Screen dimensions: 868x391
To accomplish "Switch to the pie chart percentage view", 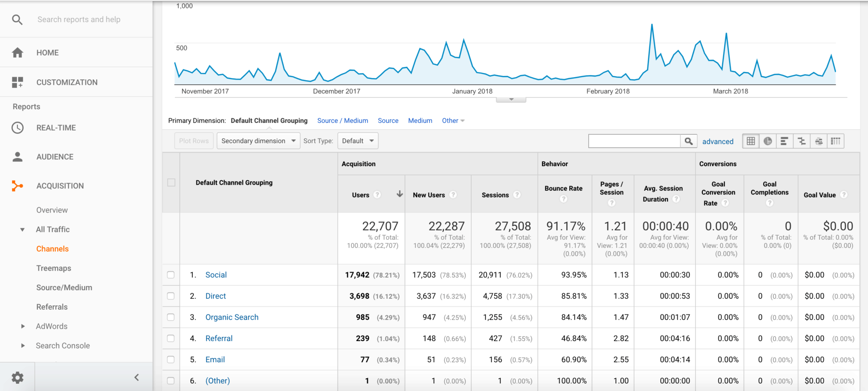I will click(768, 141).
